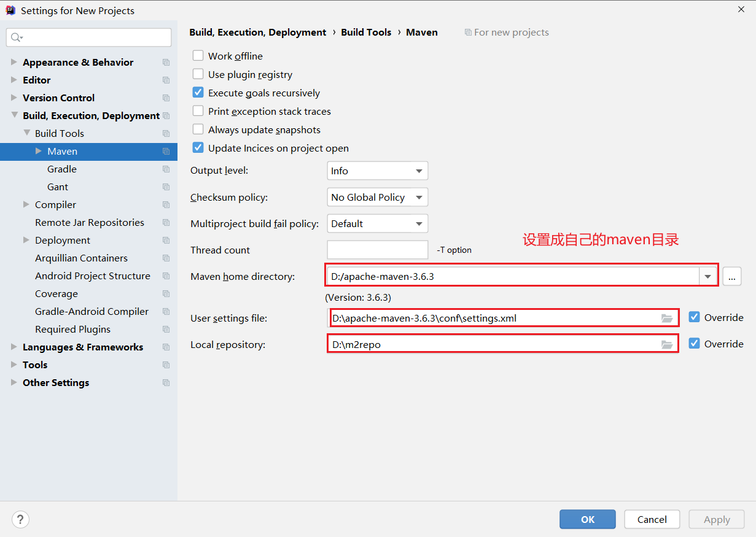This screenshot has width=756, height=537.
Task: Open the Checksum policy dropdown
Action: click(x=377, y=197)
